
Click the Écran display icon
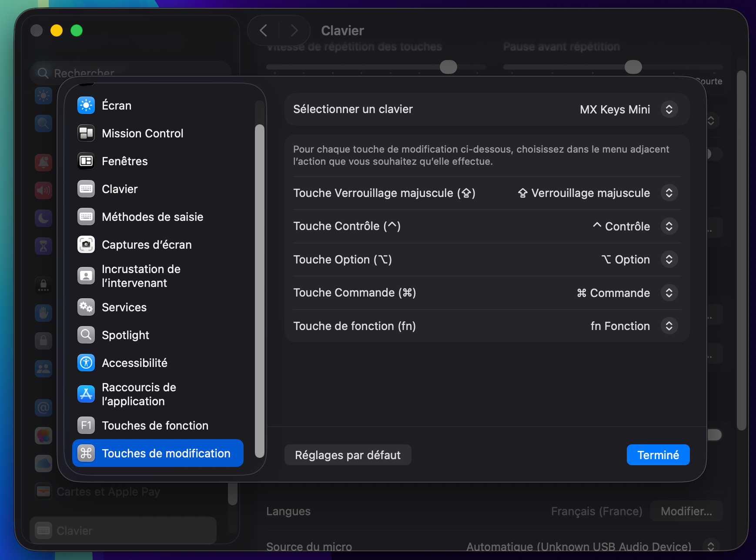coord(86,105)
